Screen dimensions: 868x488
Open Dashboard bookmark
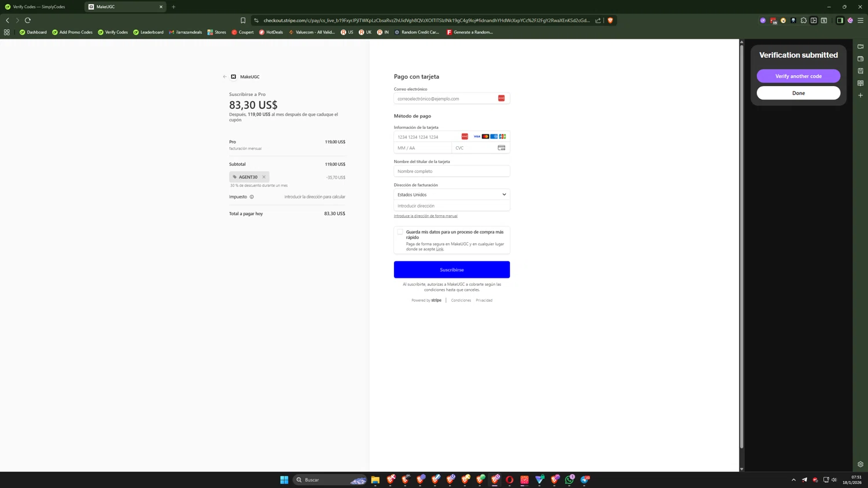pos(33,32)
